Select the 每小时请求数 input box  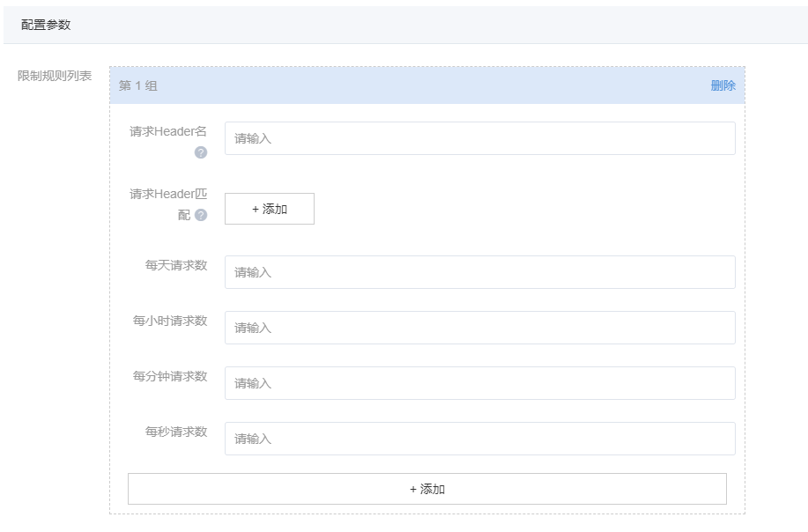coord(479,328)
